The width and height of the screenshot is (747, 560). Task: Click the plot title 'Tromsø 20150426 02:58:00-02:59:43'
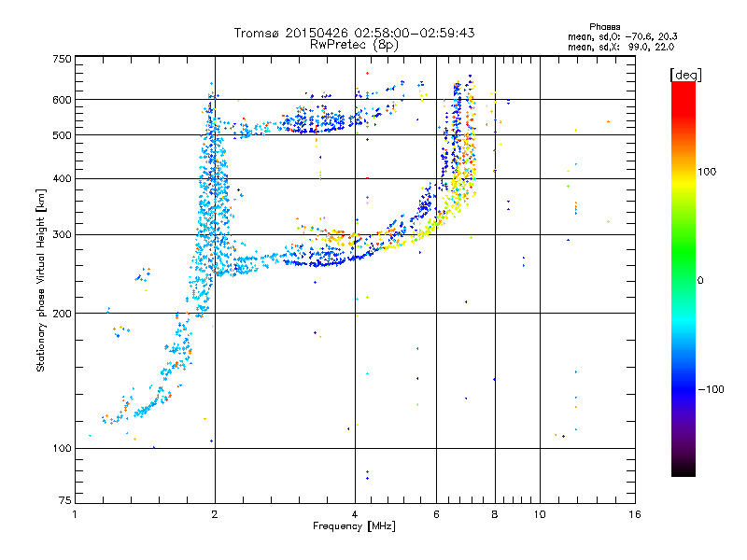pyautogui.click(x=354, y=33)
